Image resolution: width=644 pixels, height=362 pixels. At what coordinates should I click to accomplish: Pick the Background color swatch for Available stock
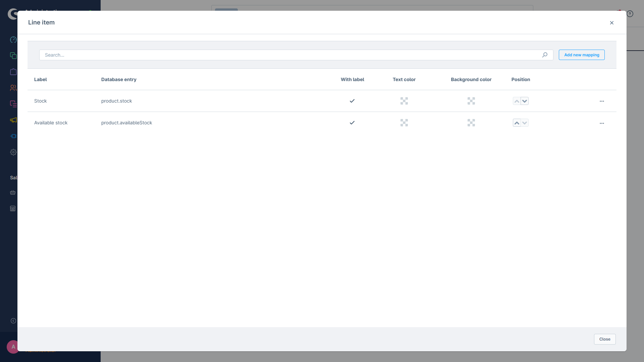(471, 123)
